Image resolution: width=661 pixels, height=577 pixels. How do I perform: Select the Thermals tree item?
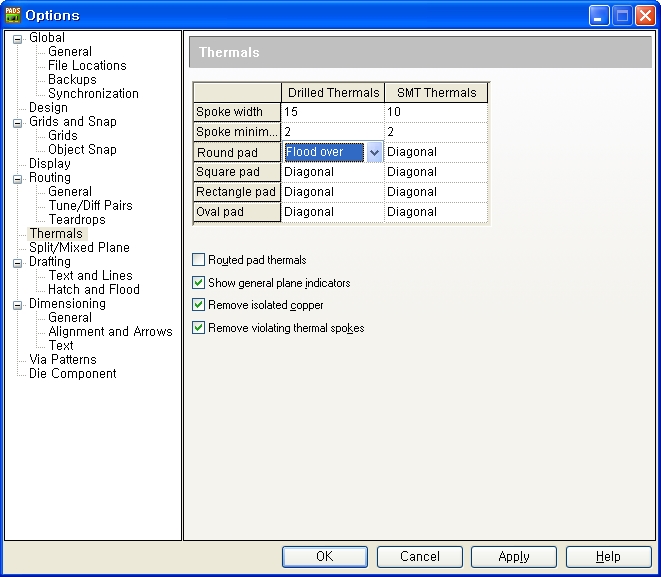[56, 233]
